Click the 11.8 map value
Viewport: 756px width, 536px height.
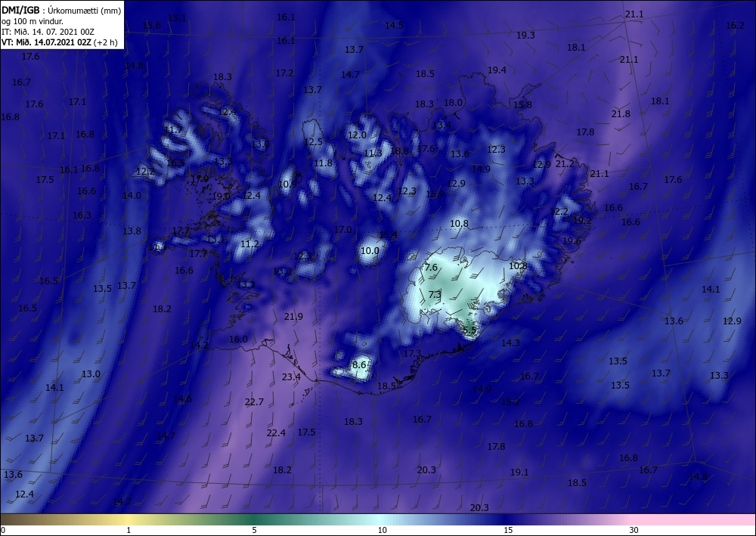click(324, 163)
